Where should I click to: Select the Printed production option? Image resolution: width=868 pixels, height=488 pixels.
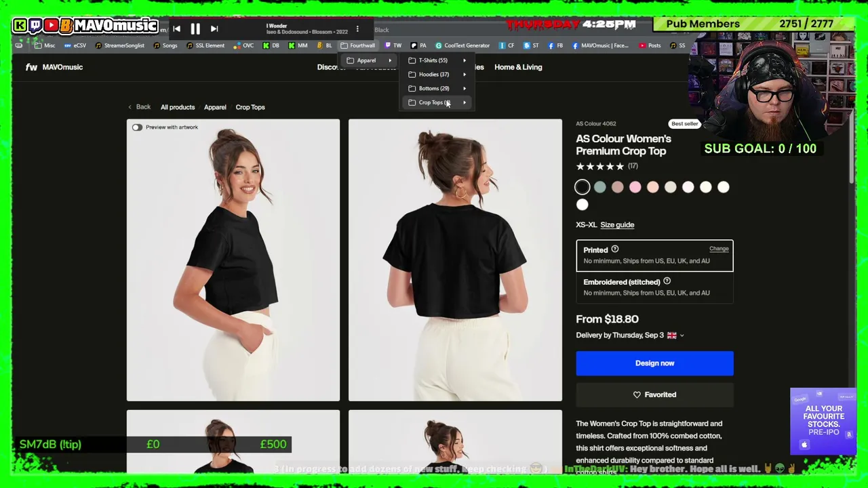(654, 256)
